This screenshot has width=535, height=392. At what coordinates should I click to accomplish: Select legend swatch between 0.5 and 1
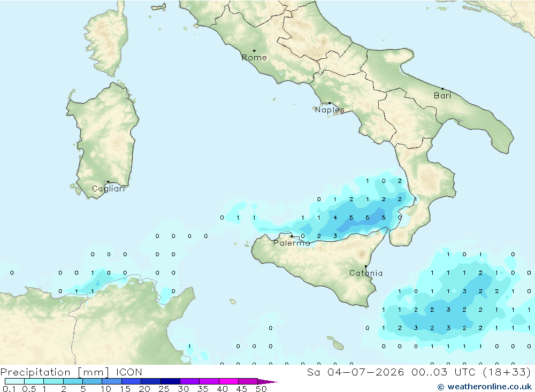point(34,381)
